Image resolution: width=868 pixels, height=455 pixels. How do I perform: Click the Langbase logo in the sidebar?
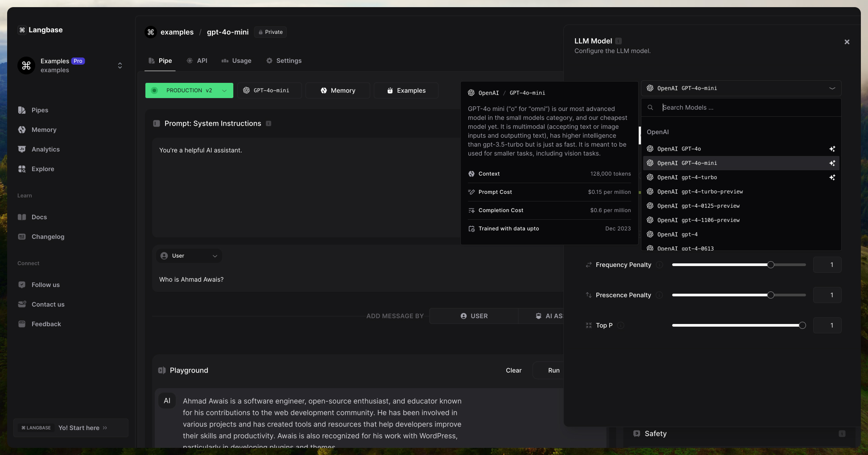[x=41, y=30]
